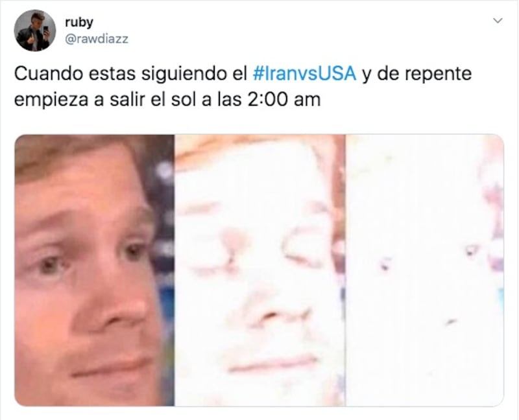This screenshot has width=519, height=420.
Task: Expand the tweet options chevron
Action: pos(498,21)
